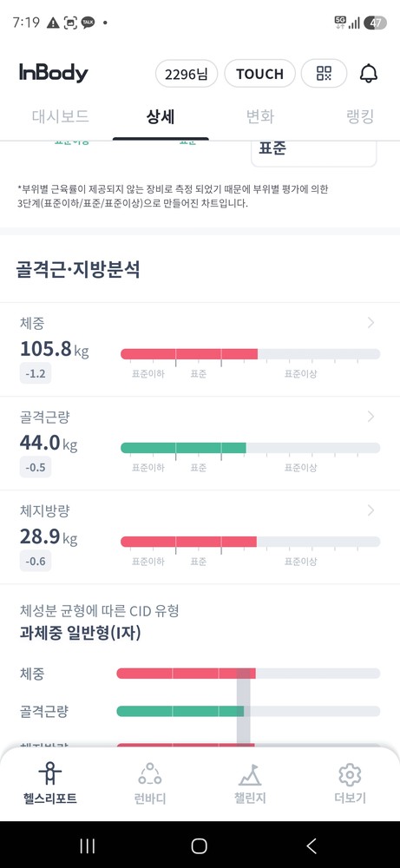
Task: Switch to the 대시보드 tab
Action: [61, 117]
